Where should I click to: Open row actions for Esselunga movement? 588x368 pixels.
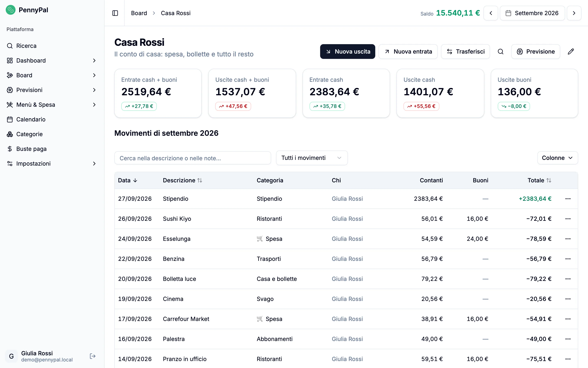568,239
